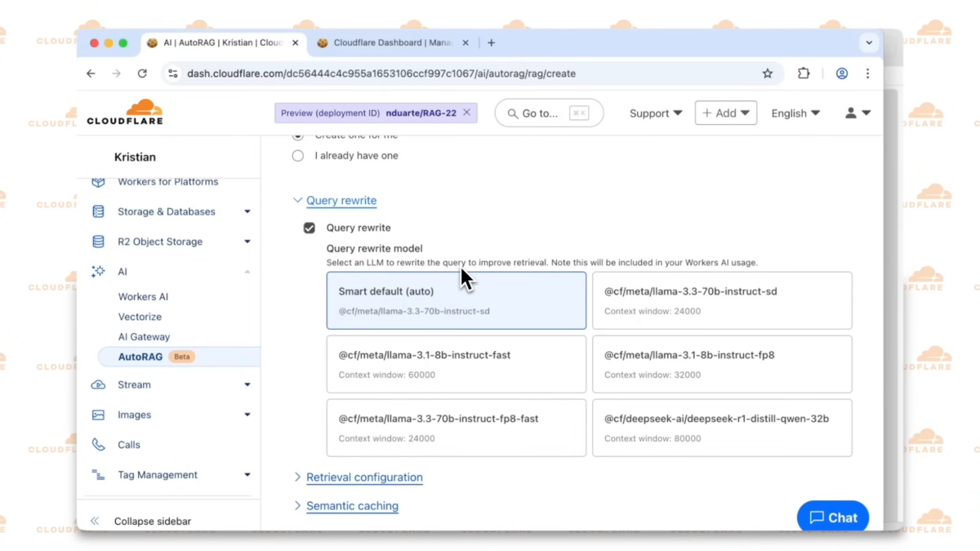Choose llama-3.1-8b-instruct-fast model card
Screen dimensions: 980x551
(x=457, y=364)
